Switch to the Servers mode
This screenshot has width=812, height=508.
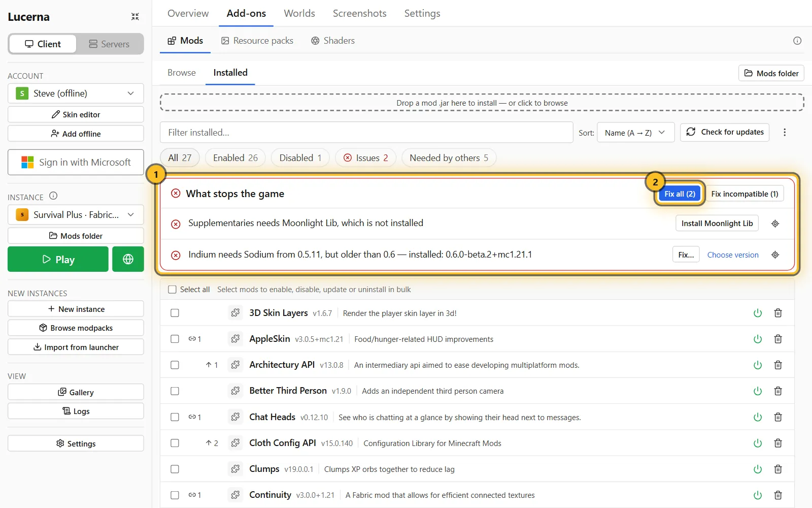pyautogui.click(x=110, y=44)
